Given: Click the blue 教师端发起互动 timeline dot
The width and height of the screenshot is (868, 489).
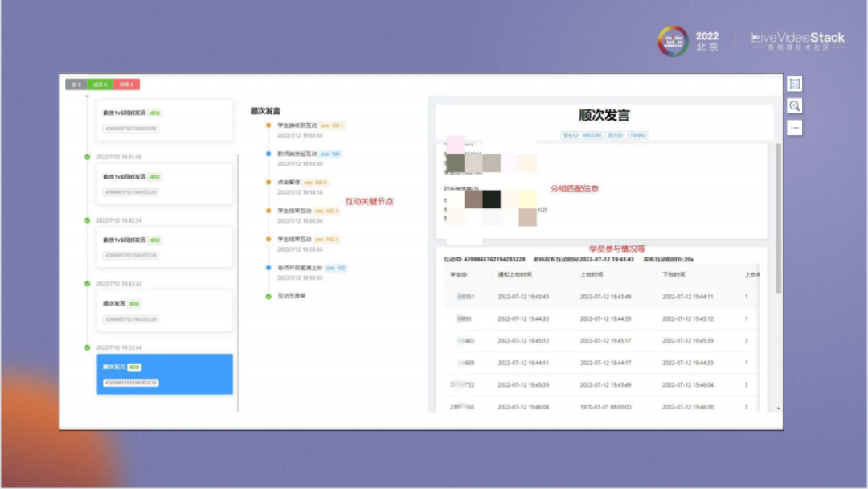Looking at the screenshot, I should coord(268,154).
